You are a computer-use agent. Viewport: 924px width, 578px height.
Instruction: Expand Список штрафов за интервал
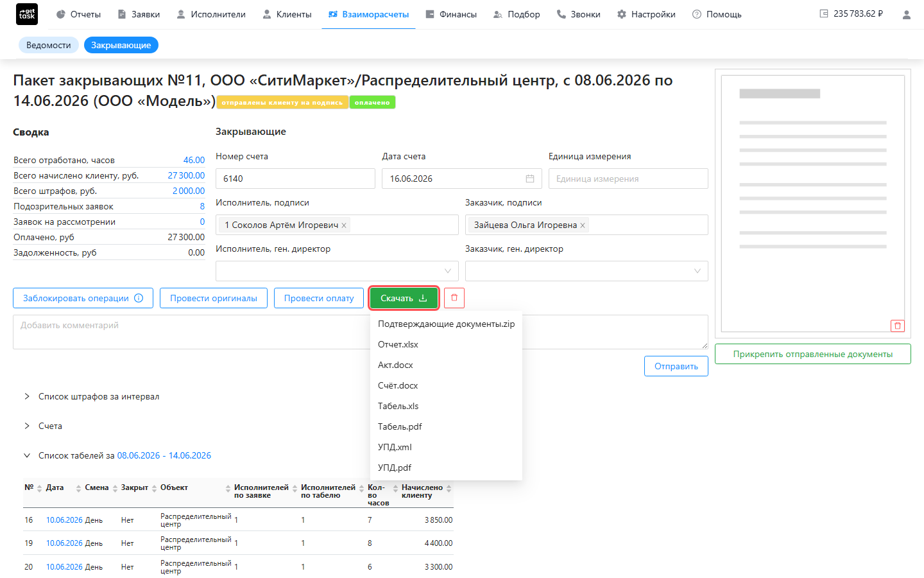tap(99, 396)
